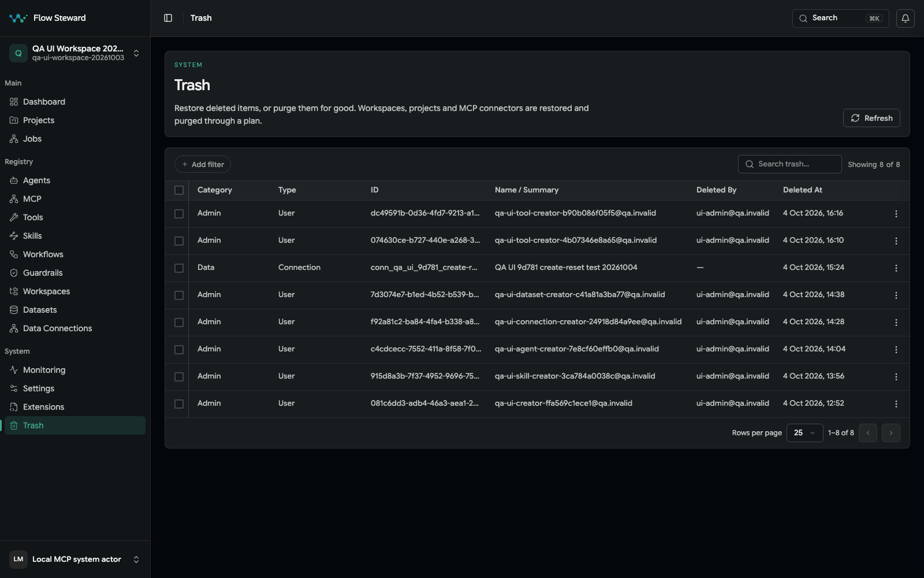Open row actions for qa-ui-tool-creator-b90b086f05f5

click(896, 214)
